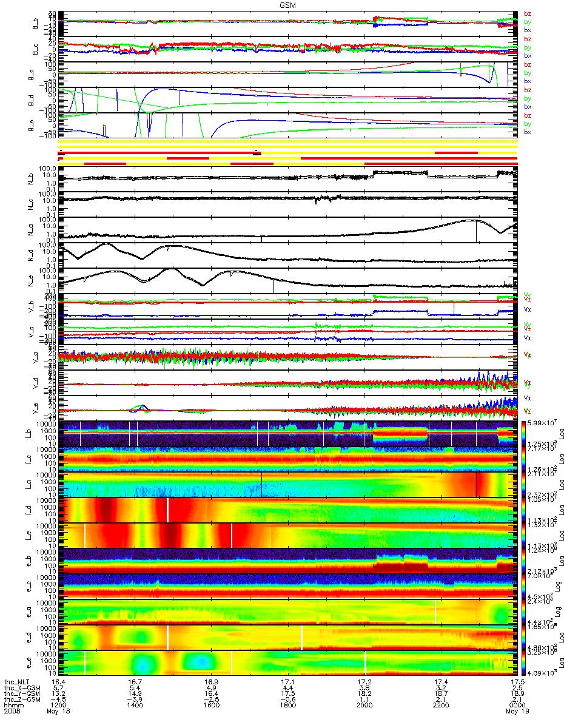Click the 17.1 MLT value
Screen dimensions: 564x728
(288, 681)
